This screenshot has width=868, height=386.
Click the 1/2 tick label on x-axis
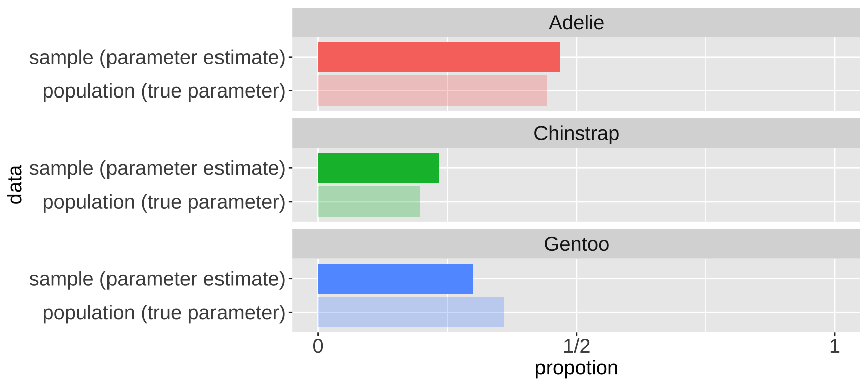pyautogui.click(x=576, y=346)
